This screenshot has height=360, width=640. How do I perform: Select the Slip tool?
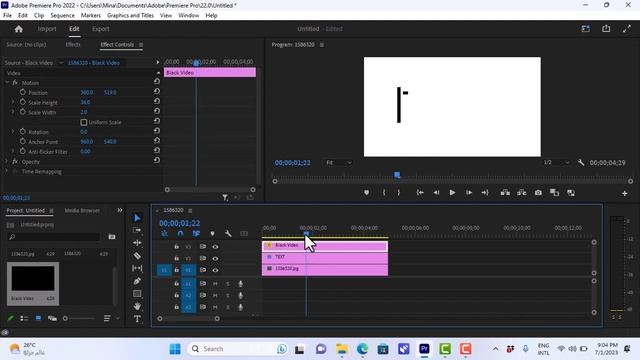(137, 268)
